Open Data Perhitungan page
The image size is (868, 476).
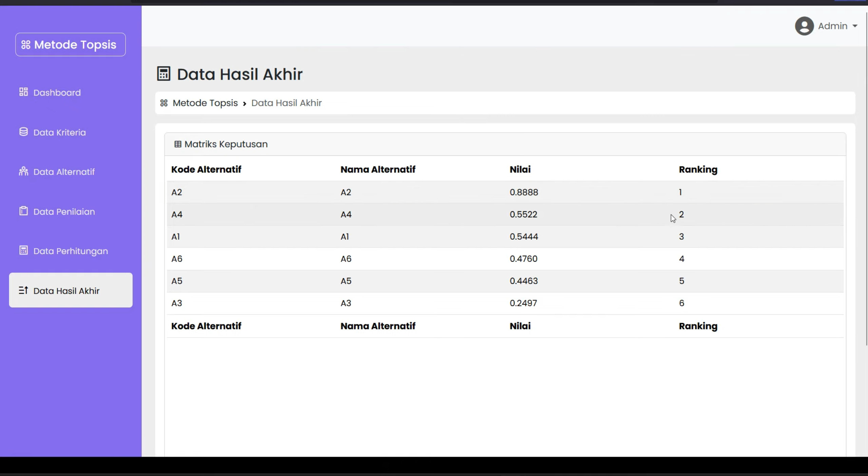[71, 251]
